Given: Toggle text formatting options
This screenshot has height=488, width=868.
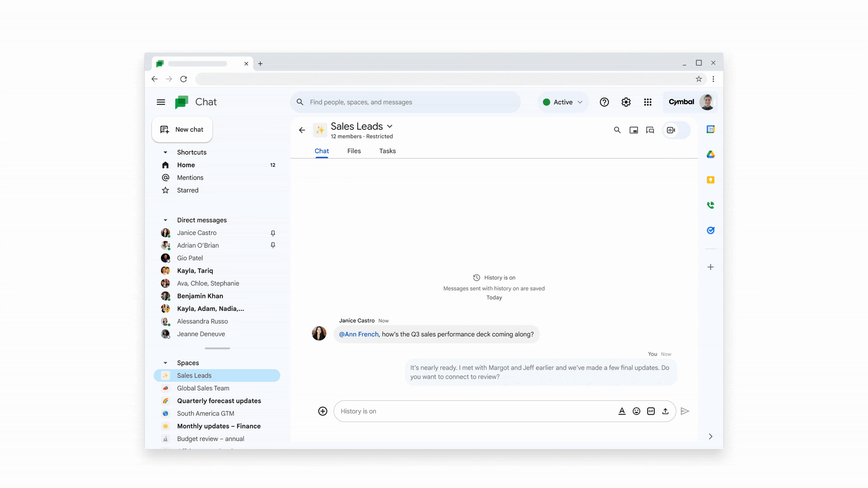Looking at the screenshot, I should click(x=621, y=411).
